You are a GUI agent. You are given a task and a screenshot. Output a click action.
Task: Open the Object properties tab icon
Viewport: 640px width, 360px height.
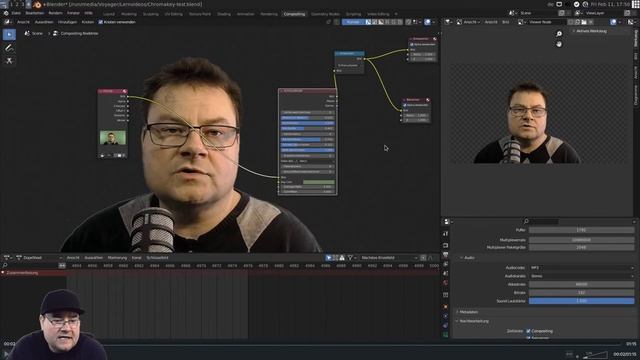pos(445,307)
